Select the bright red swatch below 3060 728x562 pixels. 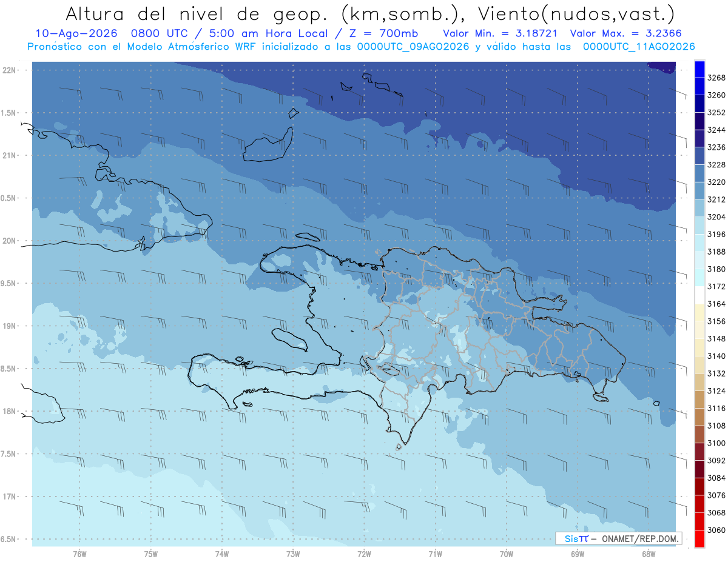(x=699, y=538)
